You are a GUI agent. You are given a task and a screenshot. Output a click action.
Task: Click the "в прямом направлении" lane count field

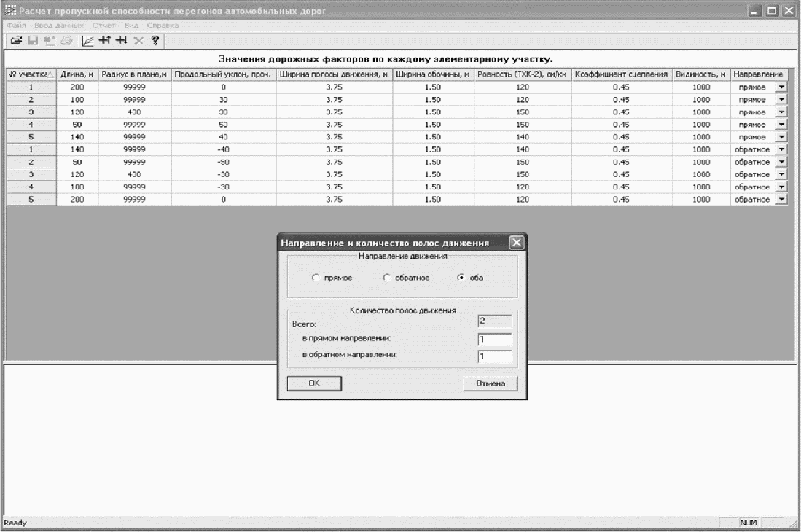click(495, 340)
